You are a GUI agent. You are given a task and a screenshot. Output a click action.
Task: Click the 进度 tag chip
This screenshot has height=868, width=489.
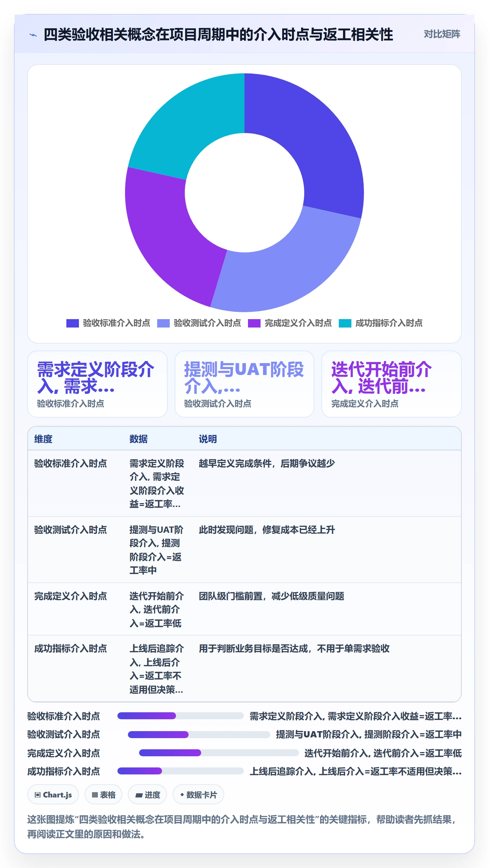point(147,795)
